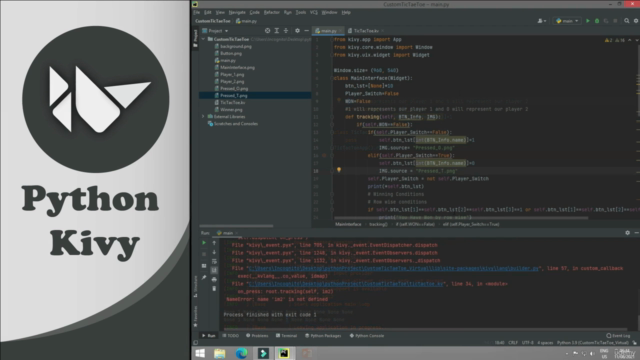The height and width of the screenshot is (360, 640).
Task: Open the Problems tool window
Action: 257,336
